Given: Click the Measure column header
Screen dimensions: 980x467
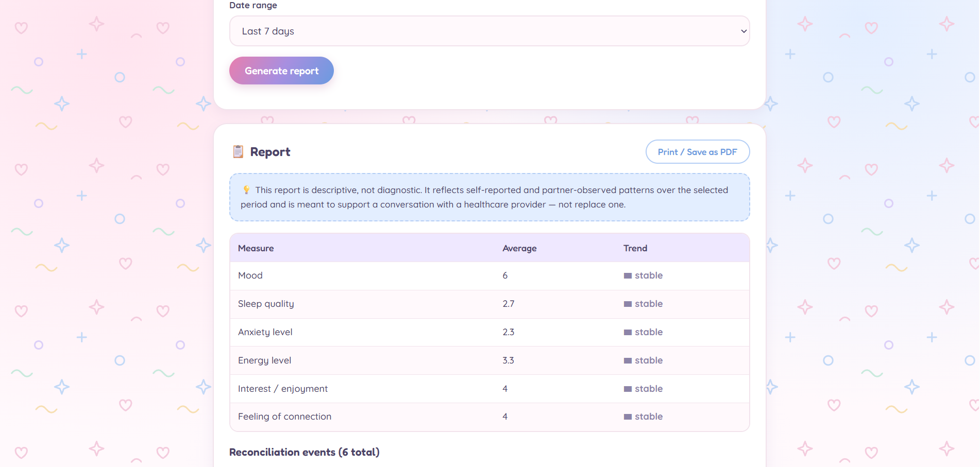Looking at the screenshot, I should (x=256, y=248).
